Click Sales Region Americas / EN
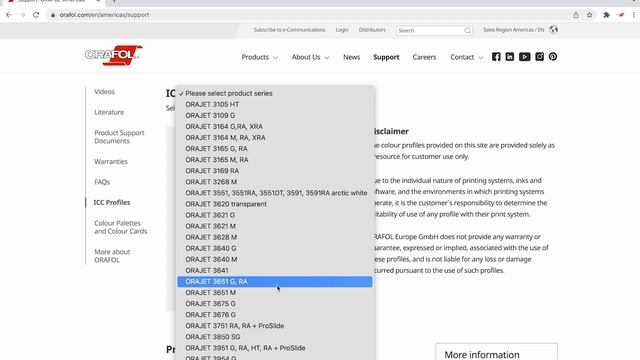The width and height of the screenshot is (640, 360). click(x=513, y=30)
